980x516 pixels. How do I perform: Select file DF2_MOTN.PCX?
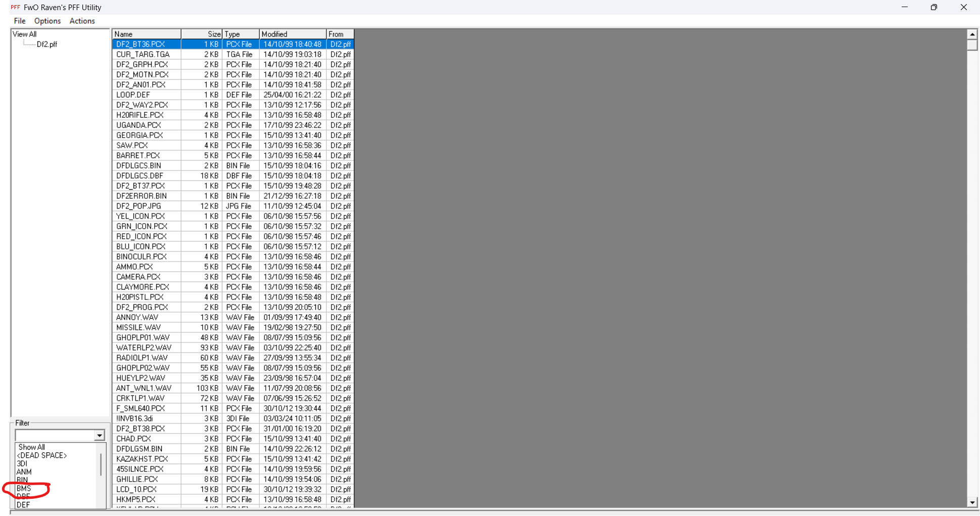click(143, 74)
